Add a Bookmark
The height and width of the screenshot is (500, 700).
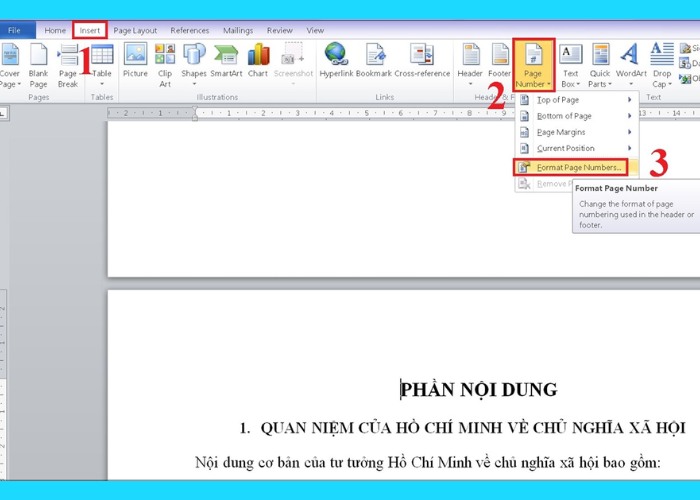(374, 60)
